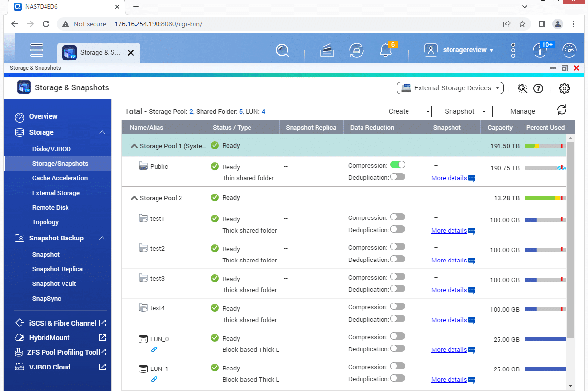Viewport: 588px width, 391px height.
Task: Collapse Storage Pool 2 row
Action: (134, 198)
